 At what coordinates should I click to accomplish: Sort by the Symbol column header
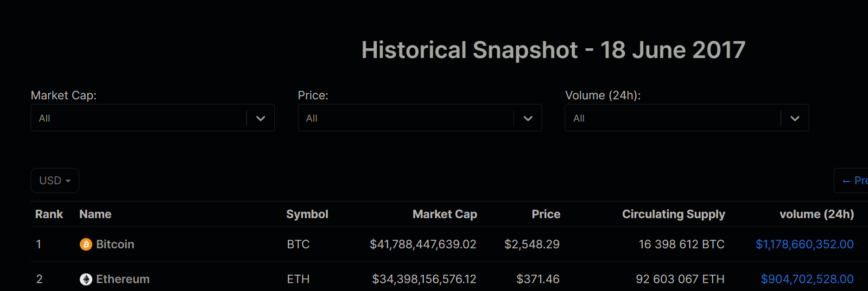tap(307, 214)
